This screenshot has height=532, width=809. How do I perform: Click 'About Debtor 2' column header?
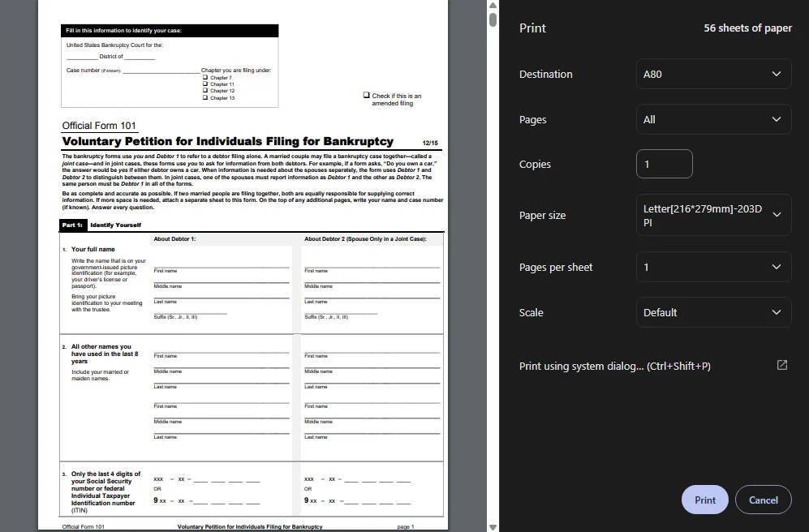pos(365,238)
